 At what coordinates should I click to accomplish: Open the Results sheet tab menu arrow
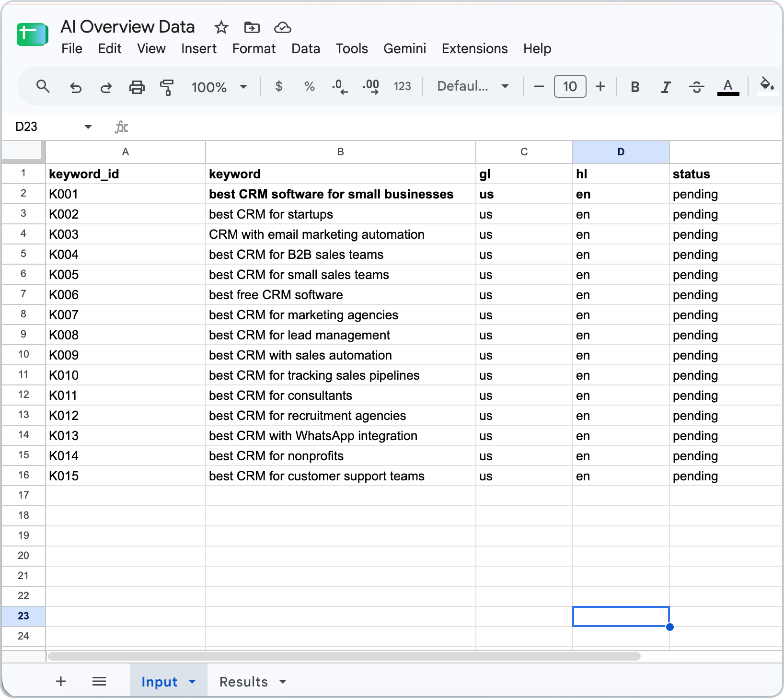point(283,681)
